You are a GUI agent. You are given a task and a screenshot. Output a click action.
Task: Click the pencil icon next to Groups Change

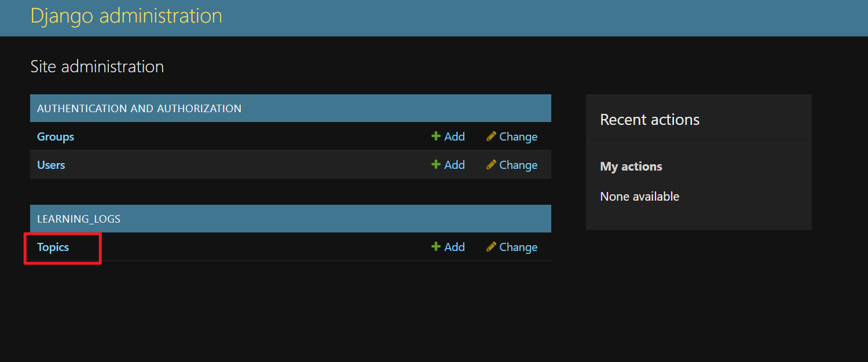[490, 136]
